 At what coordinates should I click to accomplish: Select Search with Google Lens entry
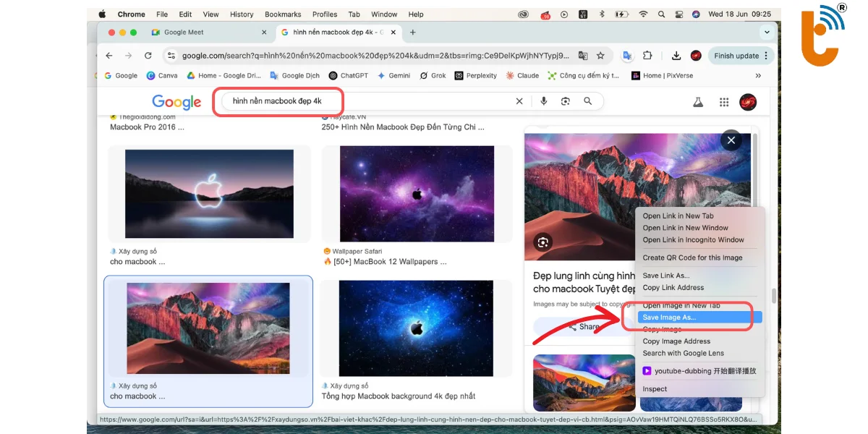coord(683,353)
